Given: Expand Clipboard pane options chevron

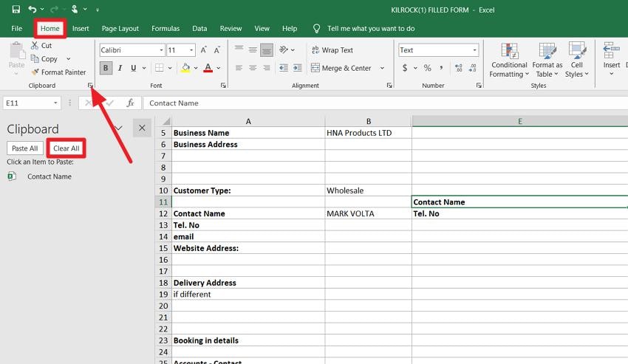Looking at the screenshot, I should (118, 128).
